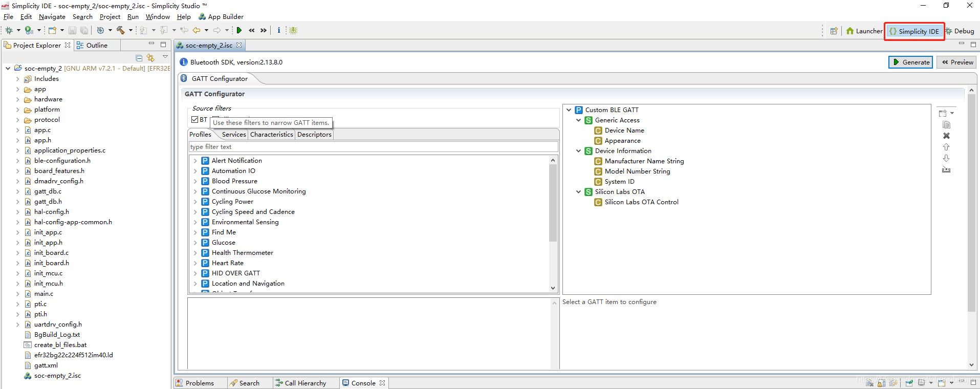The width and height of the screenshot is (980, 389).
Task: Click the move up arrow in GATT toolbar
Action: click(x=946, y=147)
